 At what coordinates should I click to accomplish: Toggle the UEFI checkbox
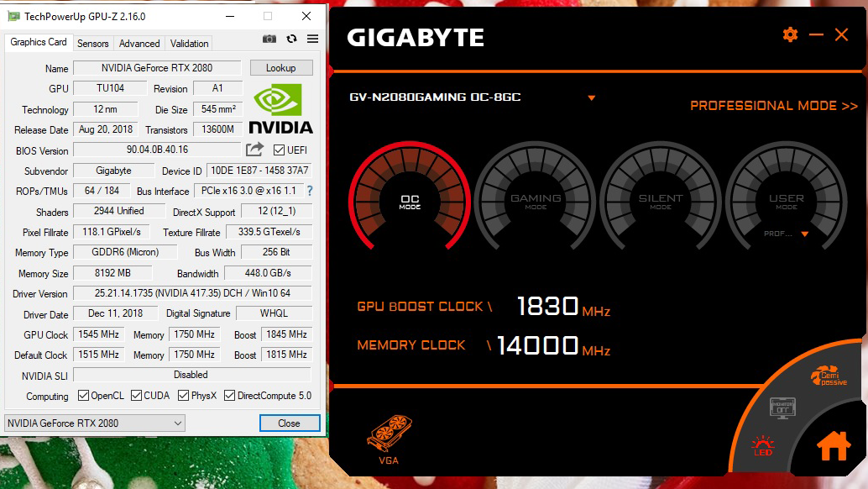point(280,150)
